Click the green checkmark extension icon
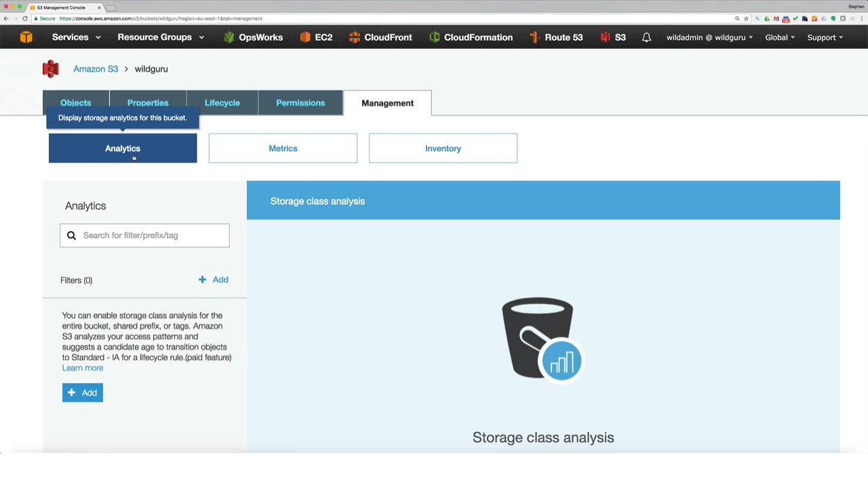The width and height of the screenshot is (868, 488). click(795, 18)
